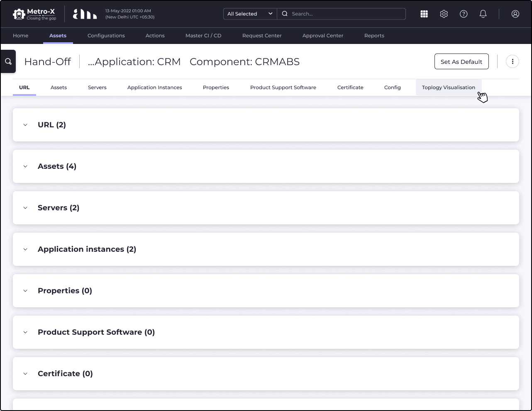Click the Set As Default button
The image size is (532, 411).
461,61
